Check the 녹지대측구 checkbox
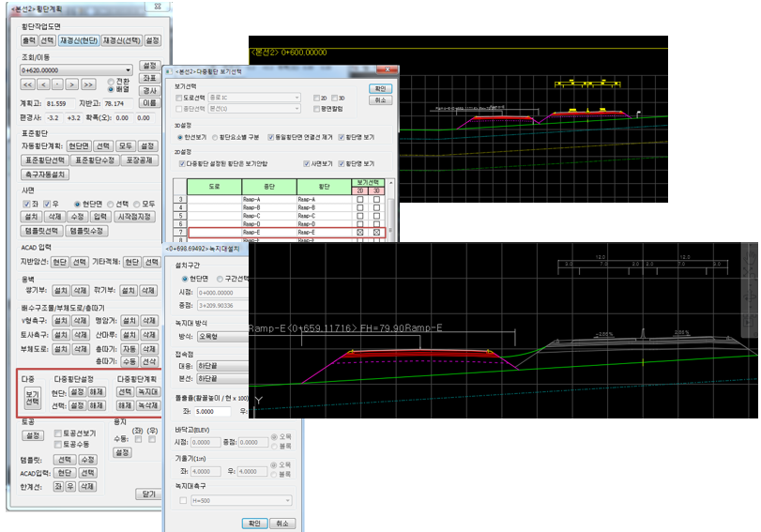The image size is (761, 532). [x=183, y=500]
